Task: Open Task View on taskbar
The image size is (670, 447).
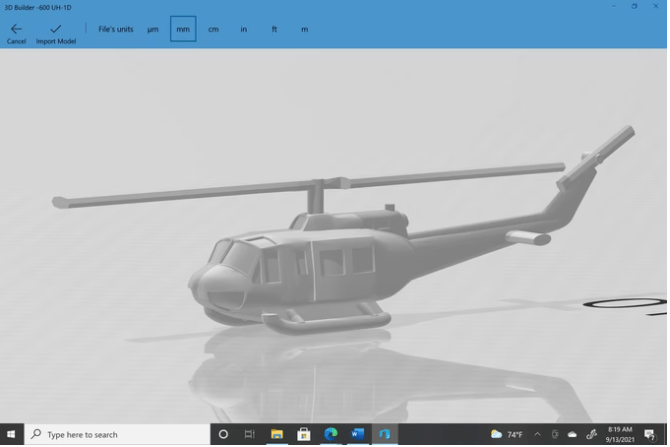Action: click(x=250, y=435)
